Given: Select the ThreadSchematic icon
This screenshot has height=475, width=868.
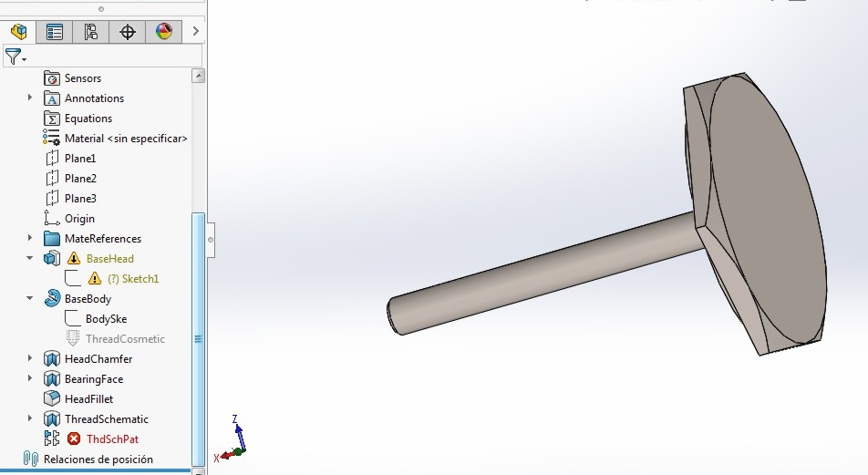Looking at the screenshot, I should pos(51,418).
